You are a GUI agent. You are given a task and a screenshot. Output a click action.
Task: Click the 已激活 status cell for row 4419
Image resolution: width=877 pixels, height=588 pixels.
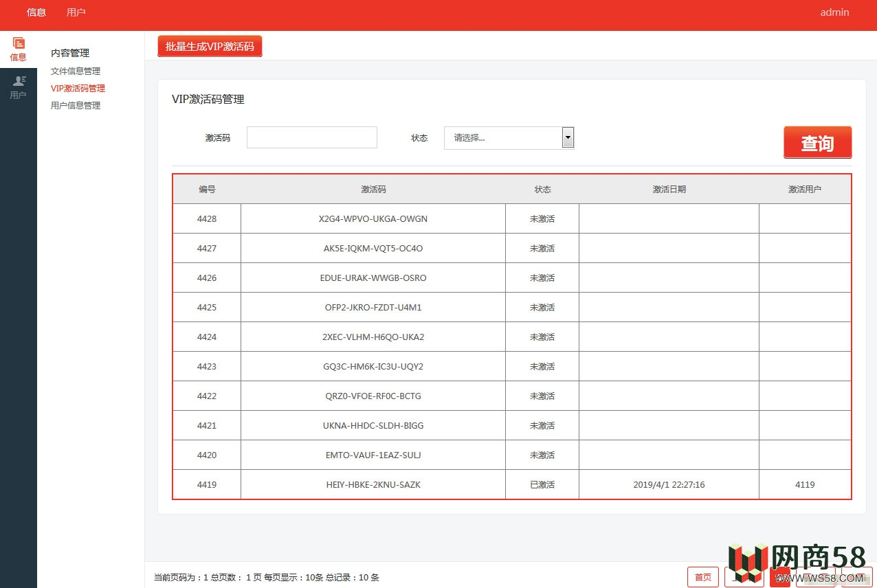[x=542, y=485]
